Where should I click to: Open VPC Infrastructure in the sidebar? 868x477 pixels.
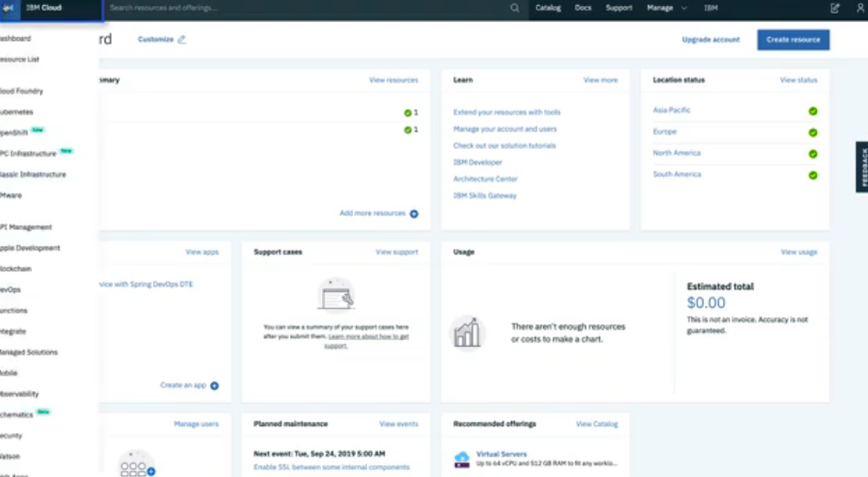click(29, 154)
